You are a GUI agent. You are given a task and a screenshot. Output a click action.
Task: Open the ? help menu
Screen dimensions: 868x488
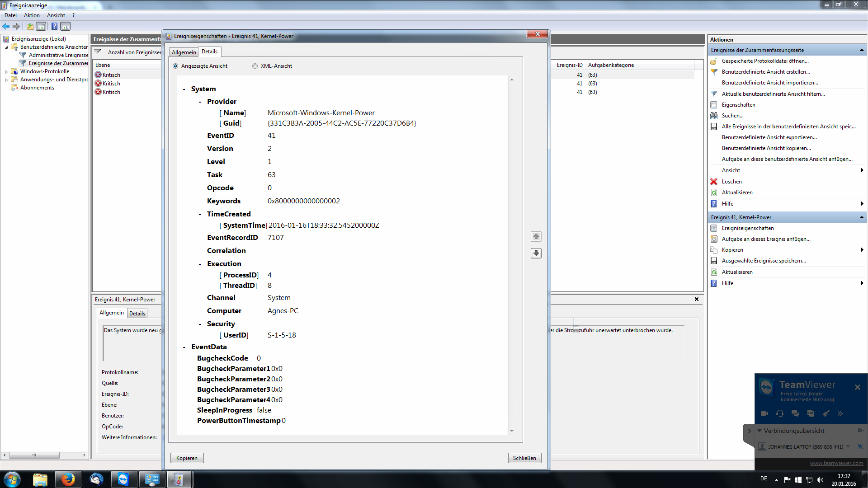73,15
